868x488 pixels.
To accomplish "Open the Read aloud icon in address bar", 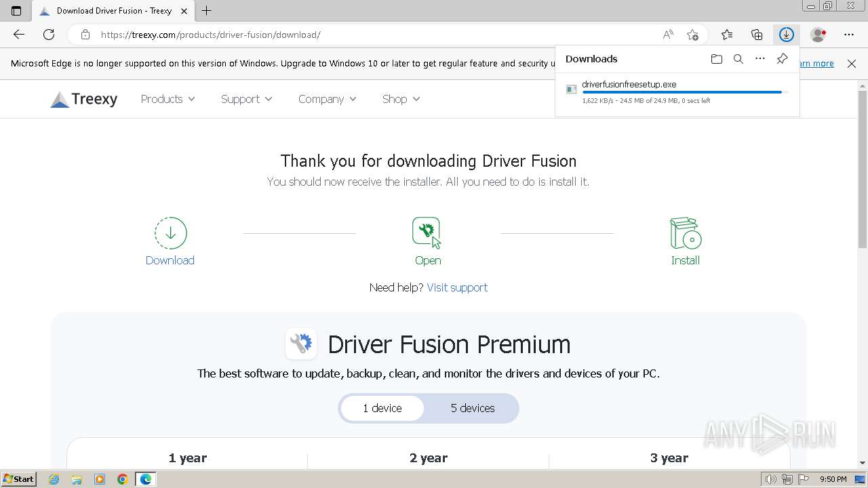I will pyautogui.click(x=668, y=35).
